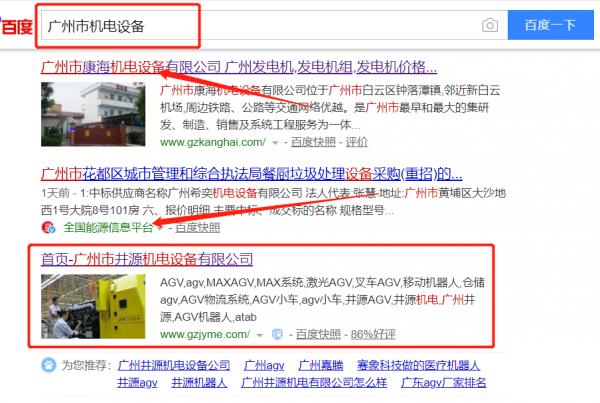Open the dropdown arrow beside www.gzjyme.com
Screen dimensions: 600x403
(x=260, y=334)
